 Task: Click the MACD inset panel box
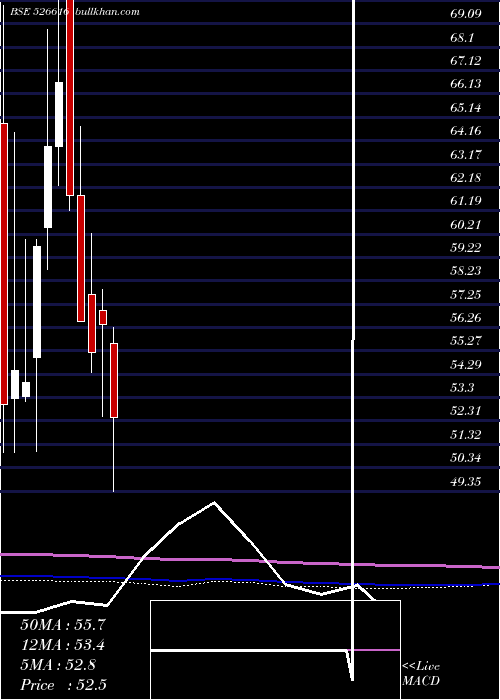(275, 650)
